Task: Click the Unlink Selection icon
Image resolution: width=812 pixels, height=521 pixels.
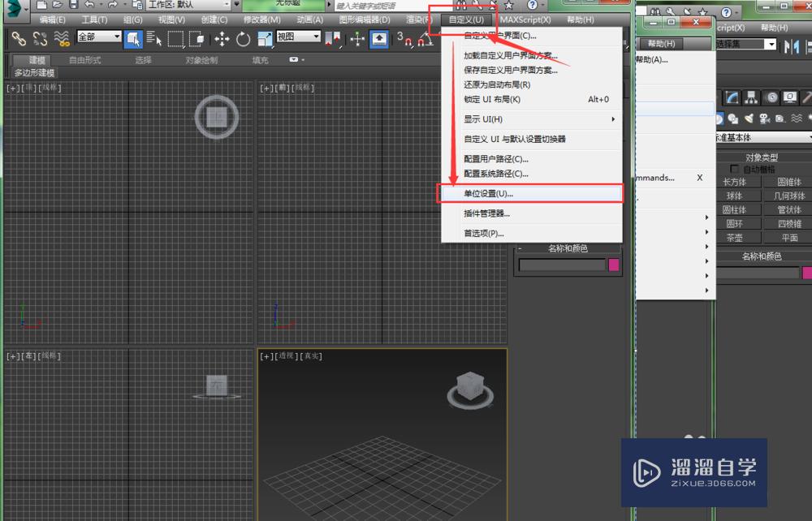Action: [x=40, y=38]
